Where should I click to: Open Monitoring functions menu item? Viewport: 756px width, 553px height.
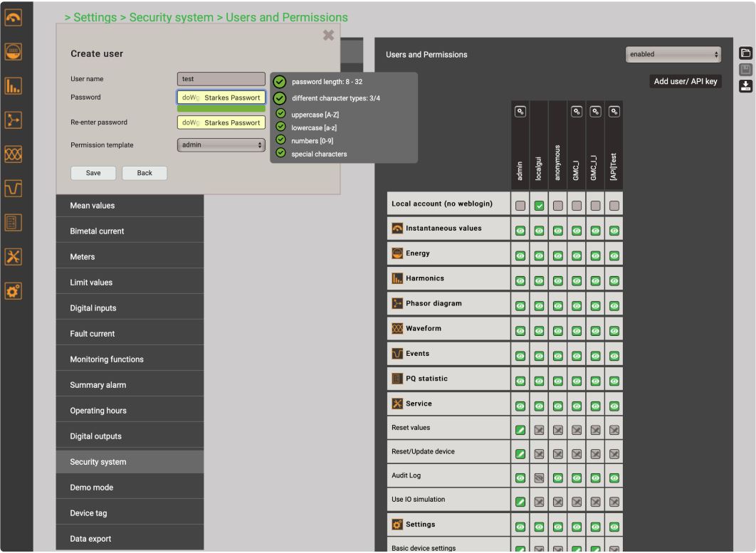[x=130, y=359]
